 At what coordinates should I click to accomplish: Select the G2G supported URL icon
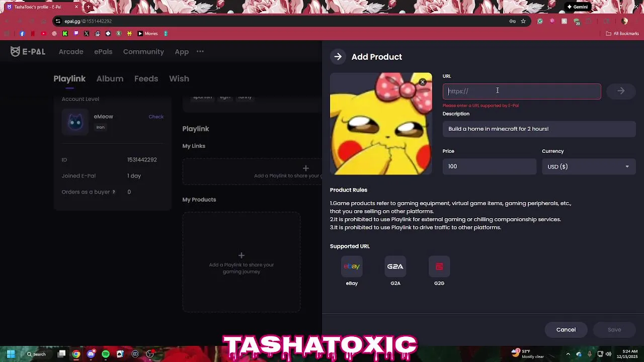click(x=439, y=266)
